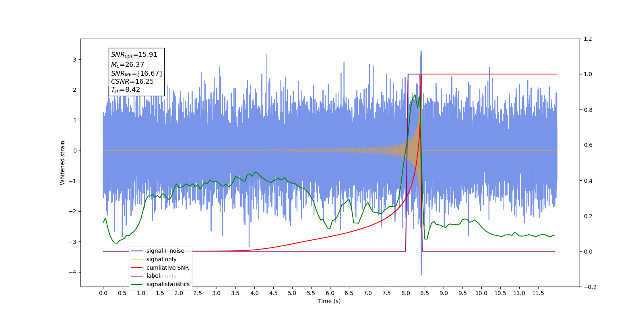Click the 0.8 tick on right axis
The image size is (644, 322).
pyautogui.click(x=588, y=110)
